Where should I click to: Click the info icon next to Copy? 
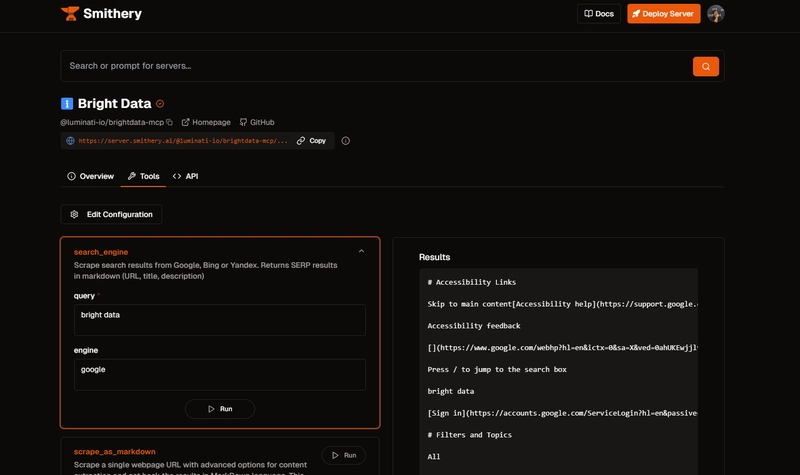tap(345, 141)
